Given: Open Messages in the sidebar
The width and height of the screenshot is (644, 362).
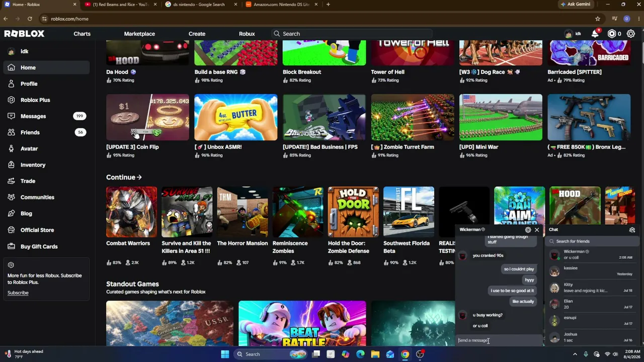Looking at the screenshot, I should point(45,116).
